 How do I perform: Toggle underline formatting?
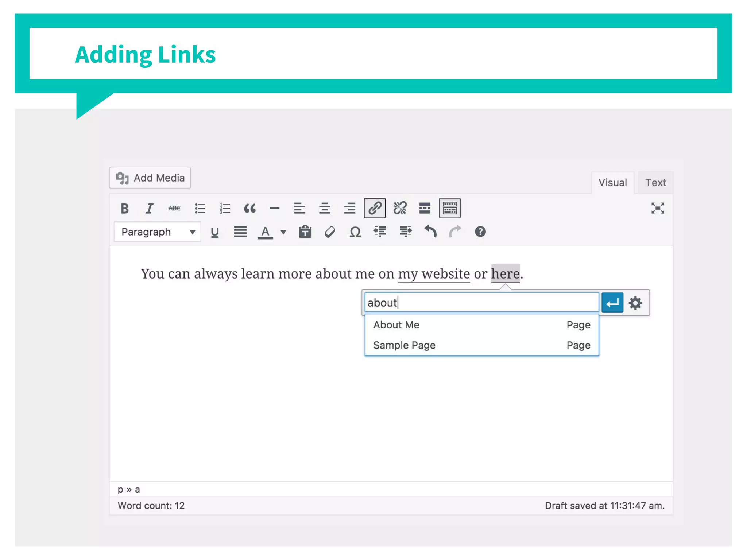[215, 232]
